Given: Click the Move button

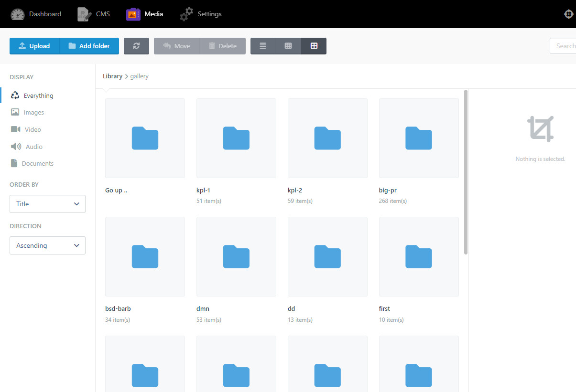Looking at the screenshot, I should click(177, 46).
